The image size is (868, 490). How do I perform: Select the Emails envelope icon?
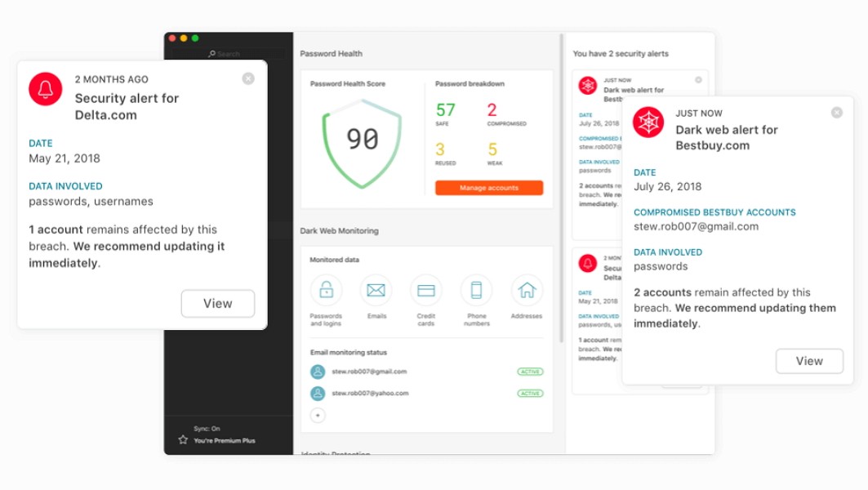tap(376, 290)
